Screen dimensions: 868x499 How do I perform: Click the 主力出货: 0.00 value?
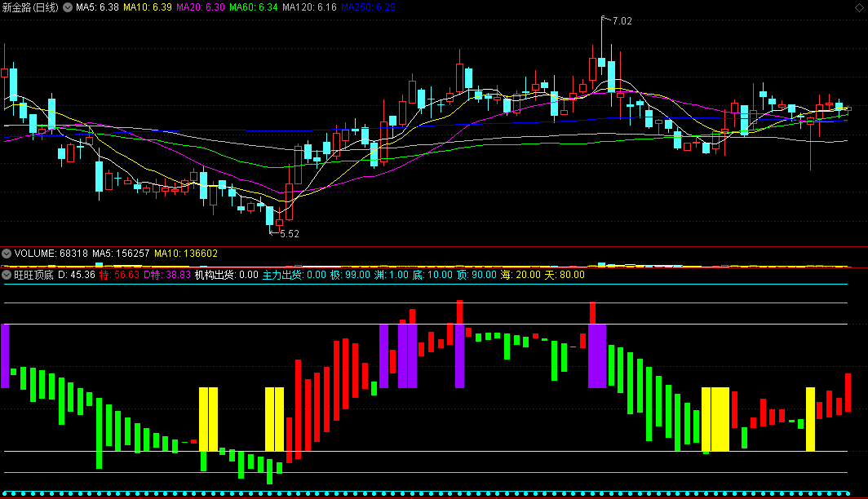(294, 275)
